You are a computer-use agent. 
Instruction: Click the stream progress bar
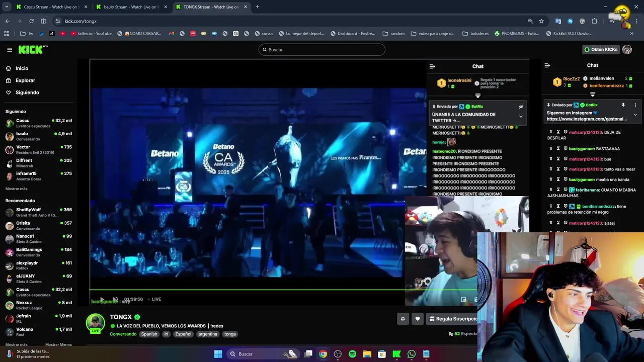(283, 290)
